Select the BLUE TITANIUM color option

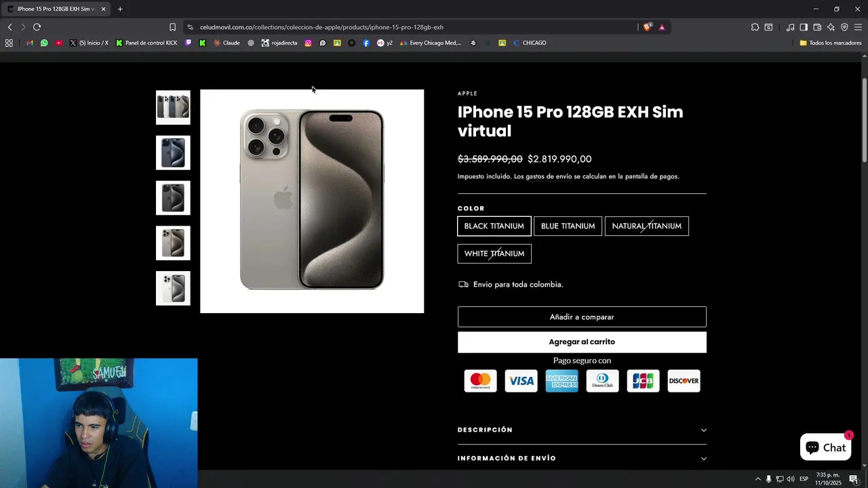point(568,226)
